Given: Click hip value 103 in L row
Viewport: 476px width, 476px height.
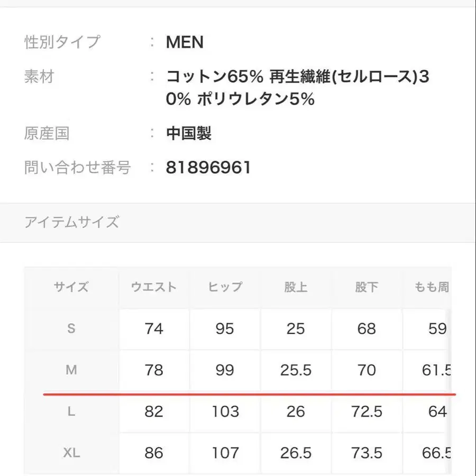Looking at the screenshot, I should 225,411.
